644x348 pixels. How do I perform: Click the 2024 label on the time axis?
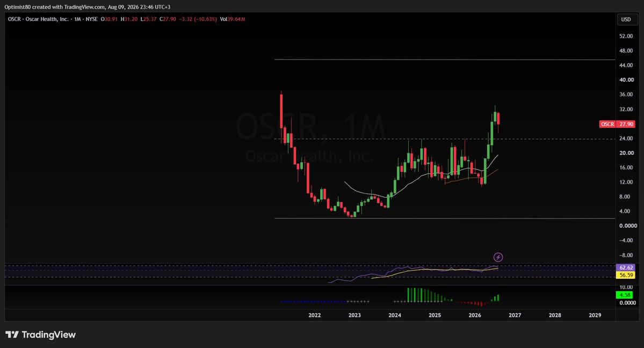(395, 315)
